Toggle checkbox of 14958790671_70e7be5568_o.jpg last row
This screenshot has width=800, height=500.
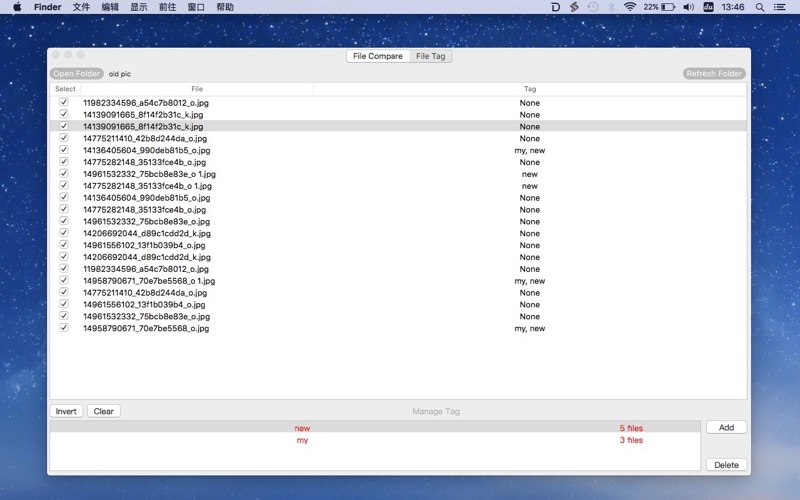point(64,328)
